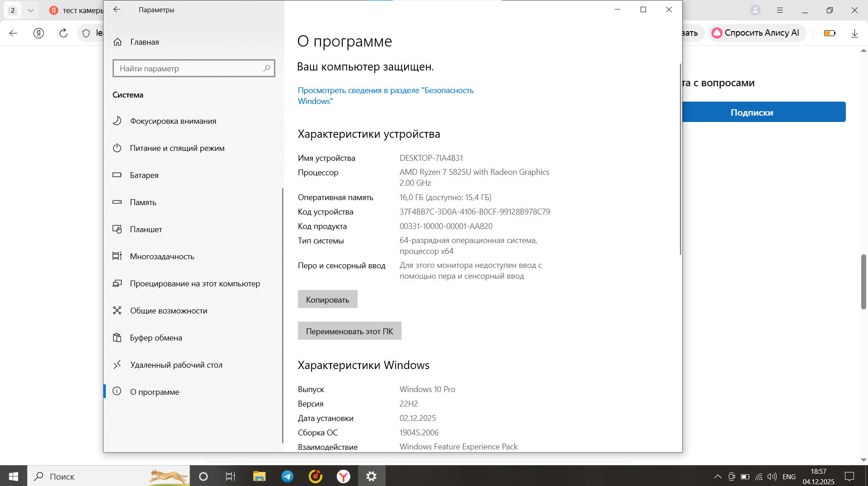Switch the ENG input language indicator
The height and width of the screenshot is (486, 868).
789,477
